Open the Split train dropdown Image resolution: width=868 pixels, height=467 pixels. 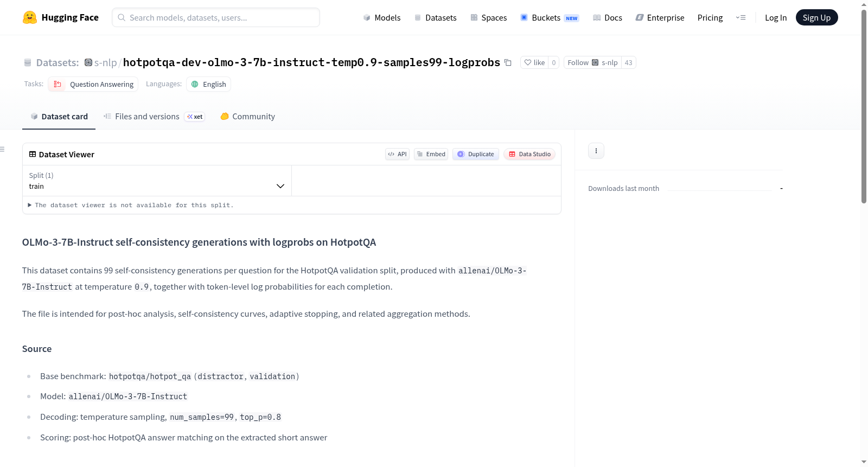(x=157, y=181)
